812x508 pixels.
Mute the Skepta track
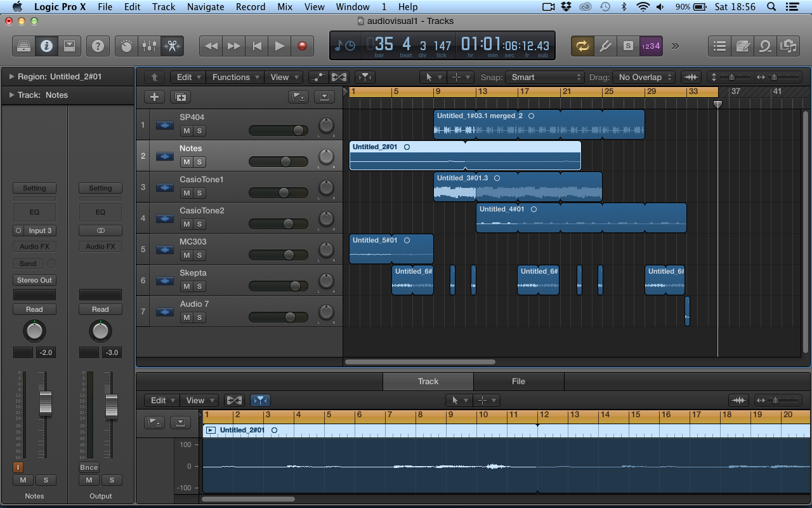[187, 286]
